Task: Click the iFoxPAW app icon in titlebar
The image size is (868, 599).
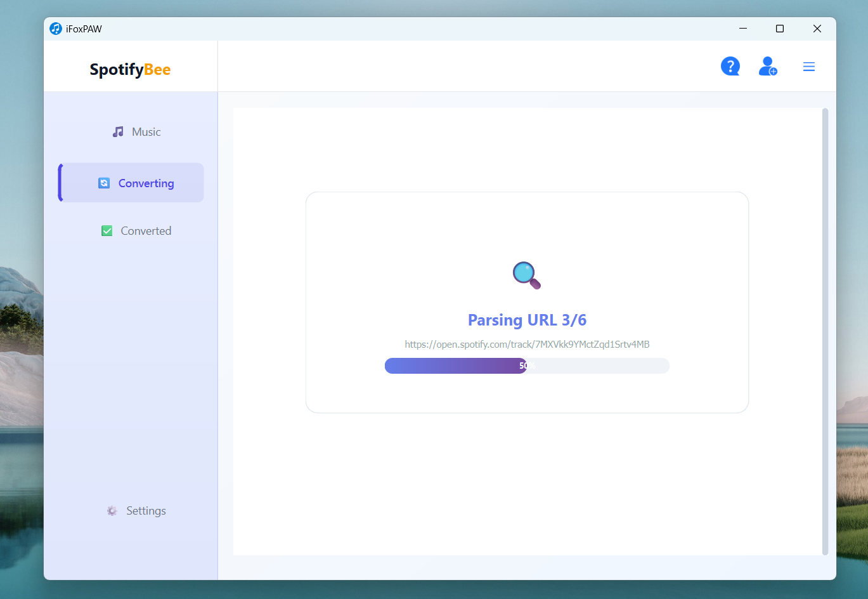Action: point(55,28)
